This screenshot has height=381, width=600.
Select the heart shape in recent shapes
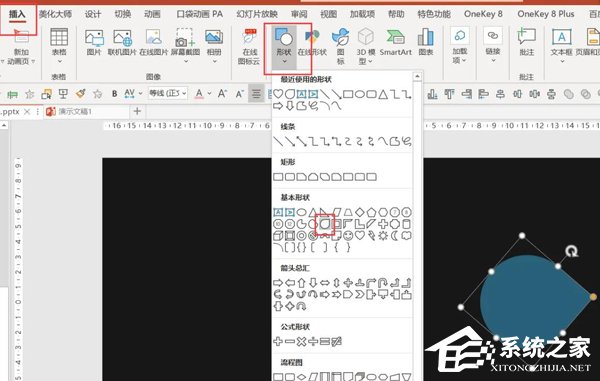click(x=278, y=94)
